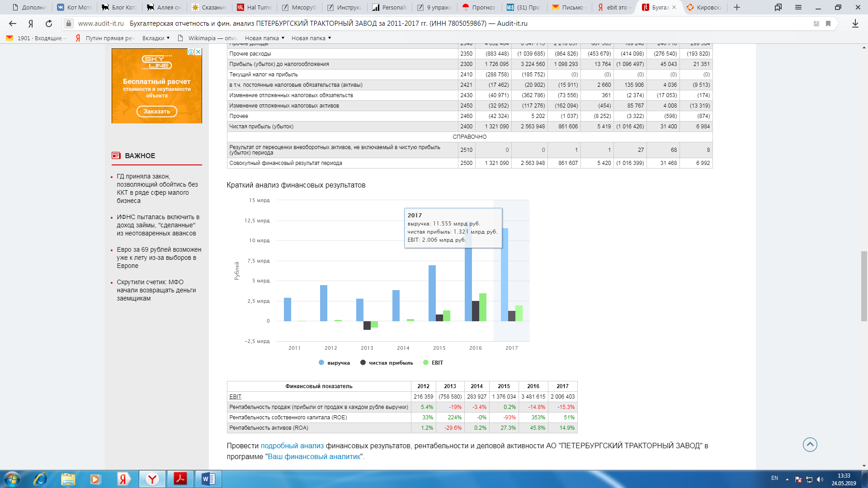Open the Путин прямая речь bookmark

coord(105,38)
